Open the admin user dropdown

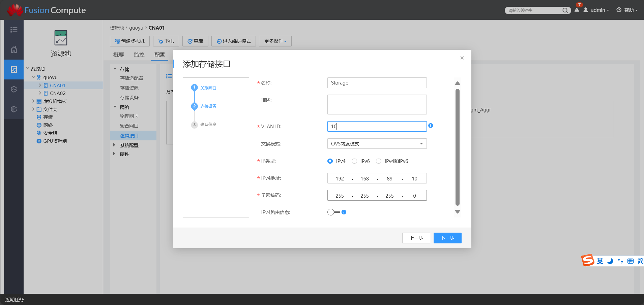click(600, 10)
